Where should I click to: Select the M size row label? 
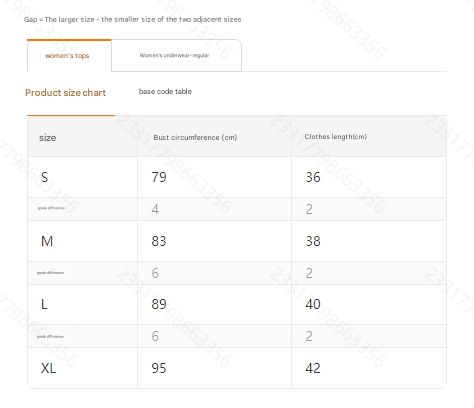click(47, 241)
